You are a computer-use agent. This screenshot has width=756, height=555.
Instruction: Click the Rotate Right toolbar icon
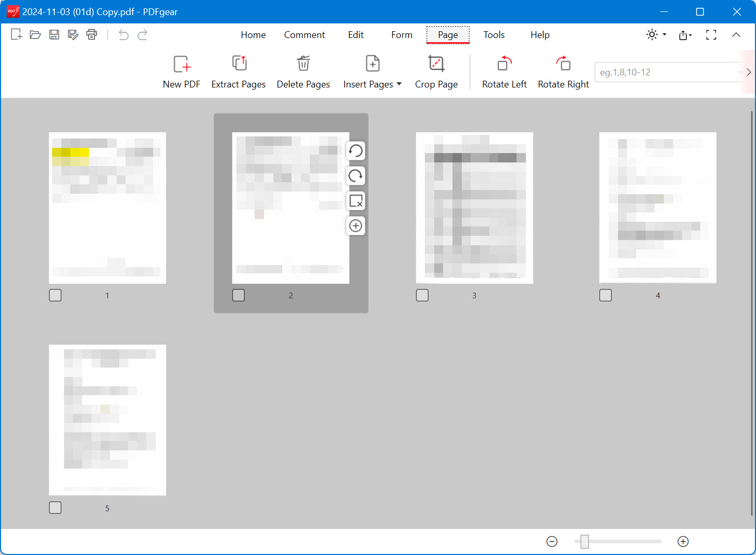point(563,64)
